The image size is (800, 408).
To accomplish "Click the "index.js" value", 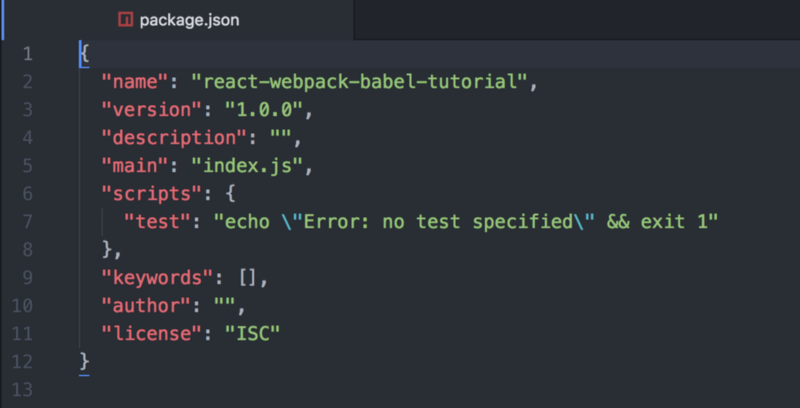I will pyautogui.click(x=247, y=166).
